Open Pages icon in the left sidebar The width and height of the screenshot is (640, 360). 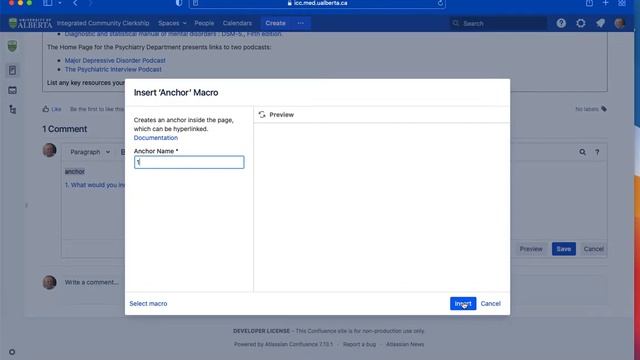tap(12, 70)
